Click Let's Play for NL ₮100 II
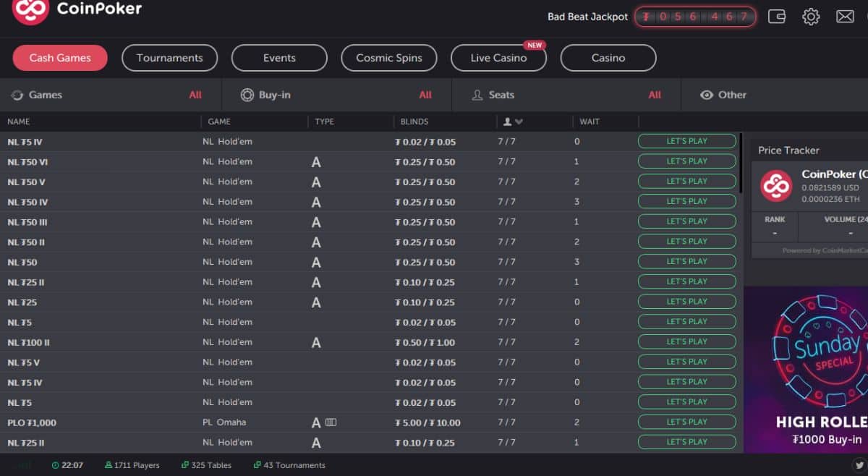This screenshot has height=476, width=868. [x=686, y=341]
